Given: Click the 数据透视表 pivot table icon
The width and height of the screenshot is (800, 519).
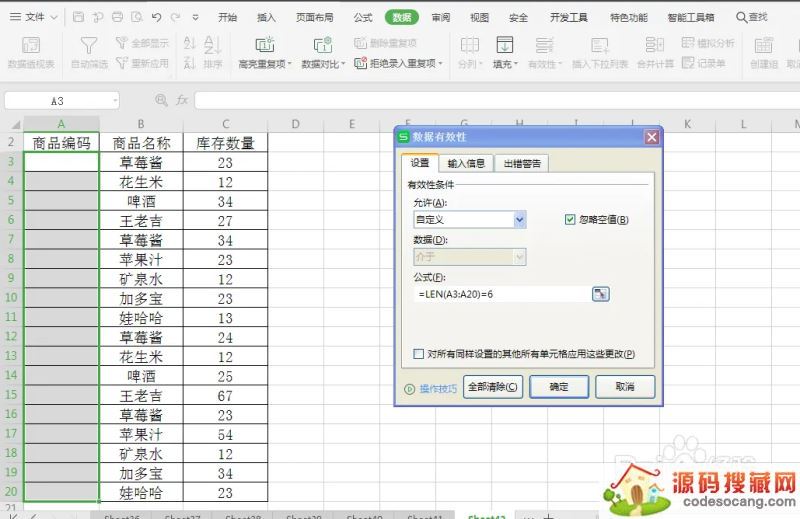Looking at the screenshot, I should 31,45.
